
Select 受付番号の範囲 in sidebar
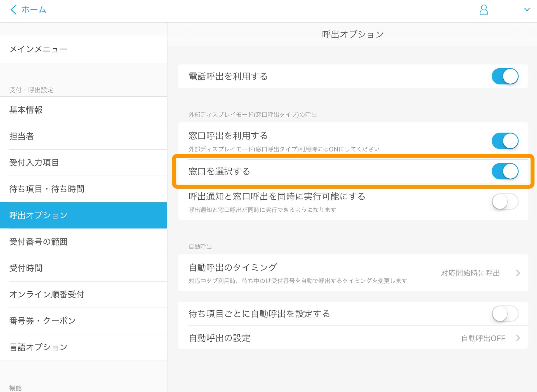click(x=84, y=242)
